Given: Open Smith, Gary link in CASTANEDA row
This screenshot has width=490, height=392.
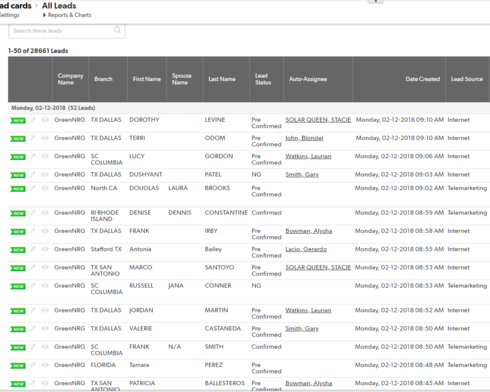Looking at the screenshot, I should 302,329.
